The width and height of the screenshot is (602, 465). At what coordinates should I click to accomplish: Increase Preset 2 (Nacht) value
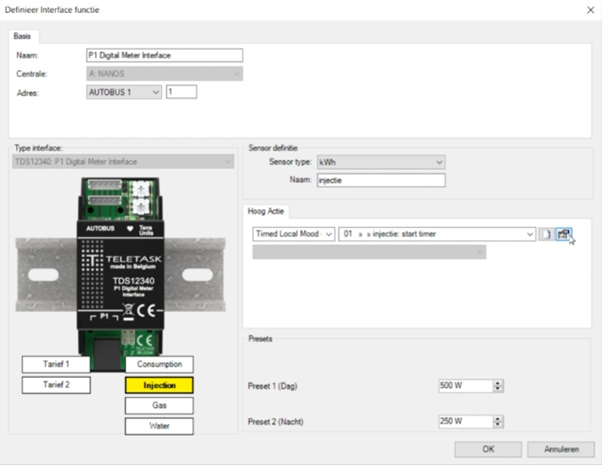coord(498,419)
